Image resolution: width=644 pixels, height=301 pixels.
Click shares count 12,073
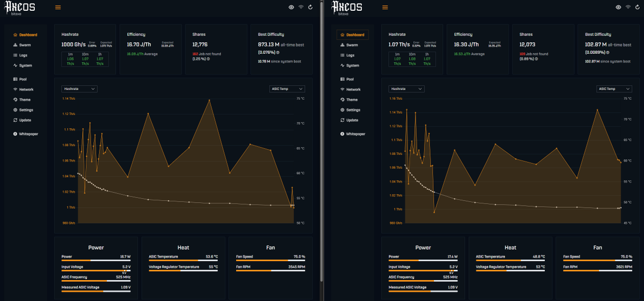click(x=527, y=45)
